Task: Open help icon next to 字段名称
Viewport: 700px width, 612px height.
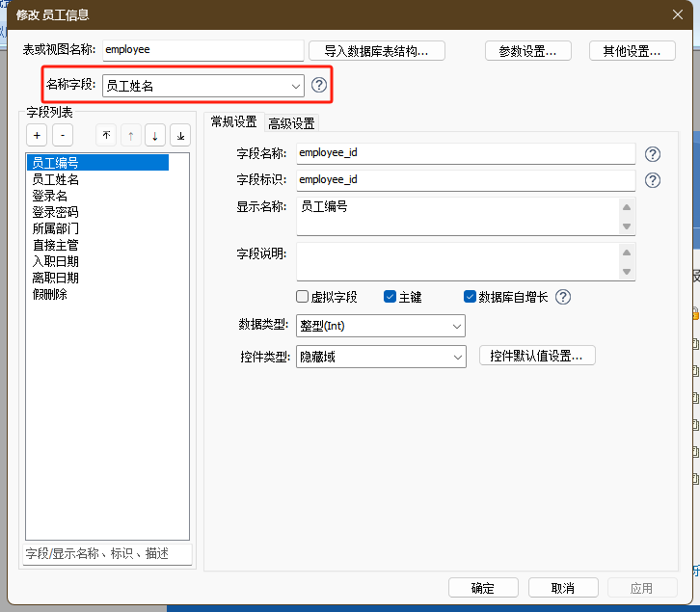Action: (653, 154)
